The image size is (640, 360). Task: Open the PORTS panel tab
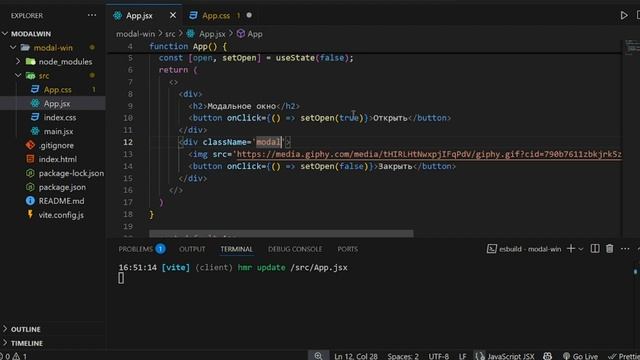(347, 249)
